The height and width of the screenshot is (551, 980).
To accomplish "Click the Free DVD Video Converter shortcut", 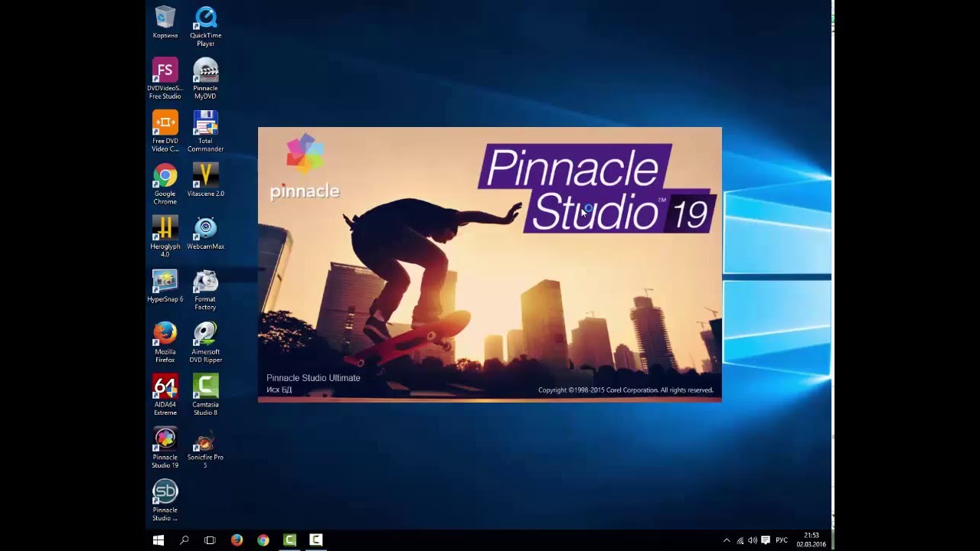I will 165,132.
